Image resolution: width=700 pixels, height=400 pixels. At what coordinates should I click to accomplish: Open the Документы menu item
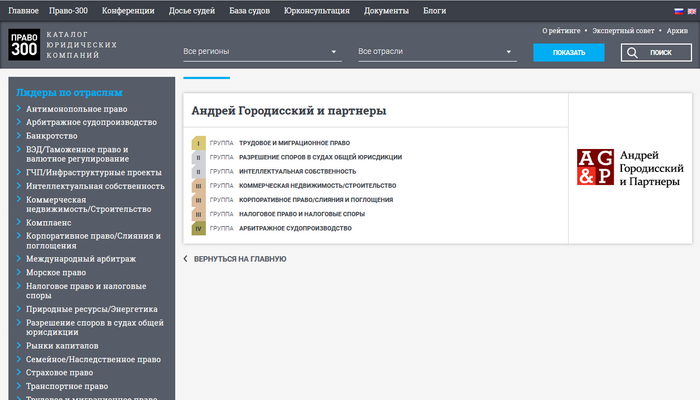[x=386, y=11]
